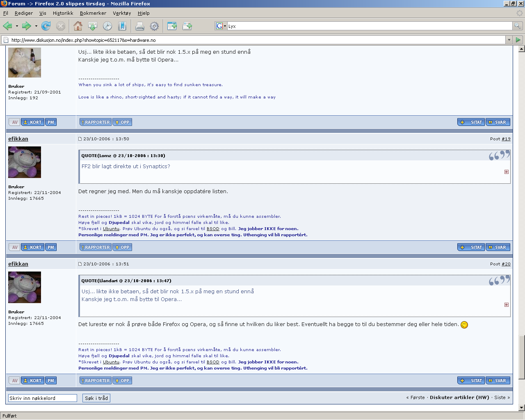Open efikkan's profile link on post #20
Screen dimensions: 525x420
[18, 264]
